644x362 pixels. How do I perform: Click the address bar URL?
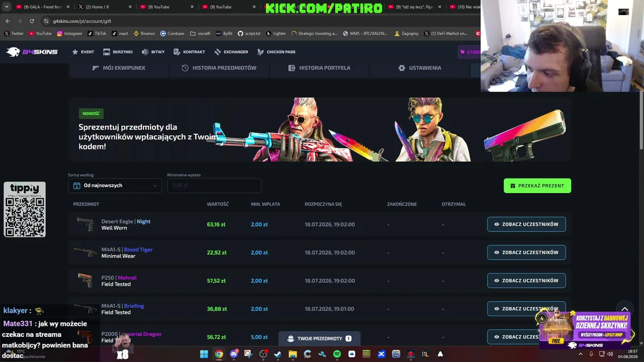pyautogui.click(x=82, y=21)
